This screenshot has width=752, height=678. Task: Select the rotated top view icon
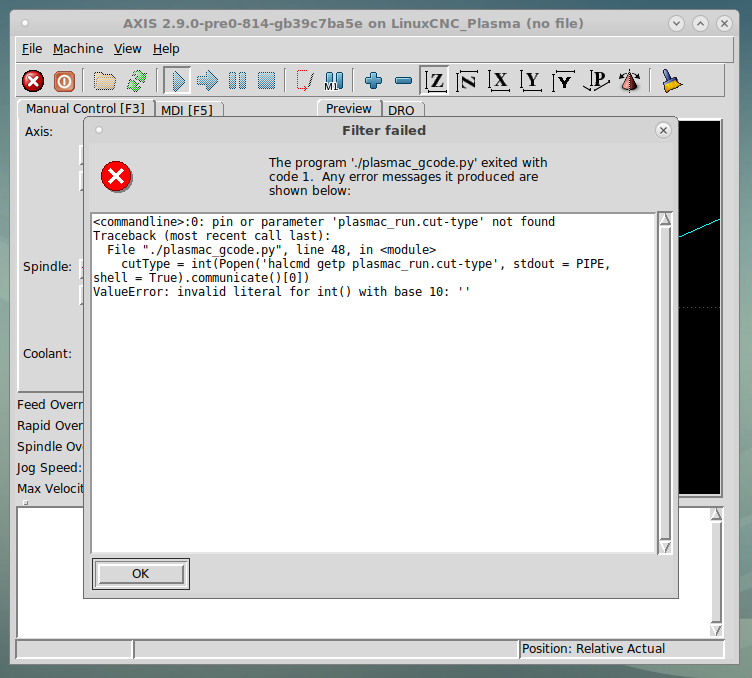[467, 81]
